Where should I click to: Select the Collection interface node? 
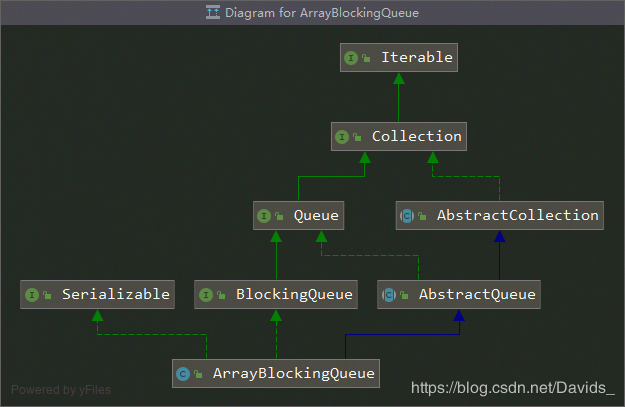(x=399, y=136)
